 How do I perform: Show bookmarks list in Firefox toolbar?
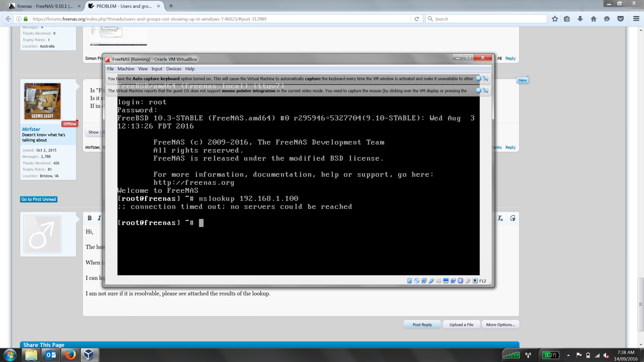coord(567,19)
